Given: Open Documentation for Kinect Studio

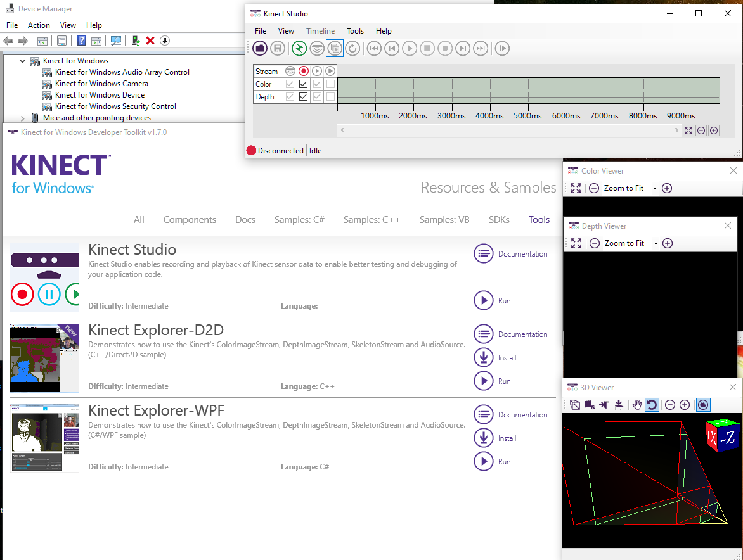Looking at the screenshot, I should pyautogui.click(x=484, y=253).
